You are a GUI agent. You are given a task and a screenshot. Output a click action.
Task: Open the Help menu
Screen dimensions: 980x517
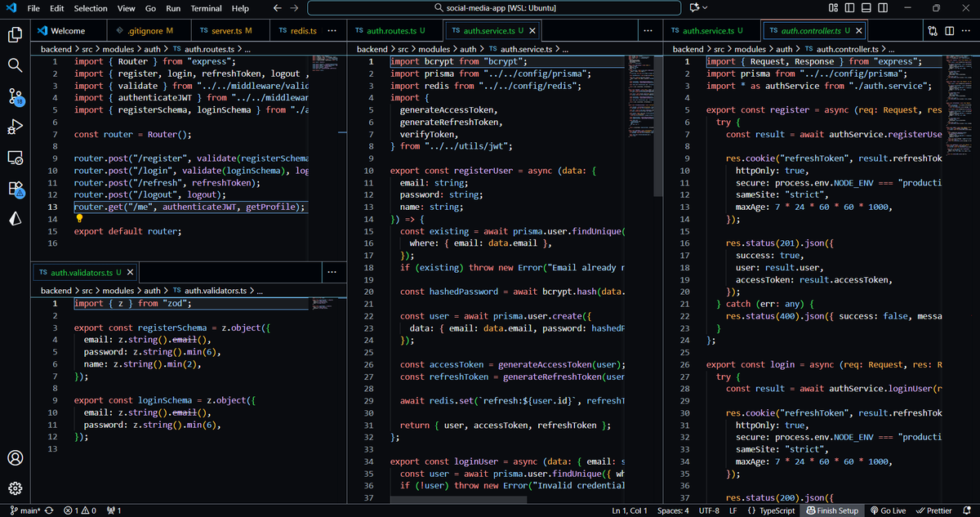pyautogui.click(x=240, y=8)
